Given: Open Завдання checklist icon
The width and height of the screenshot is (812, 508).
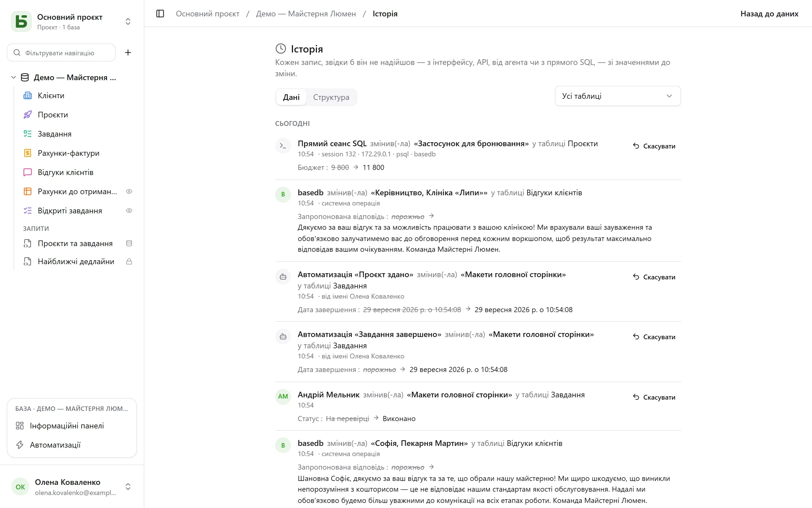Looking at the screenshot, I should (28, 134).
